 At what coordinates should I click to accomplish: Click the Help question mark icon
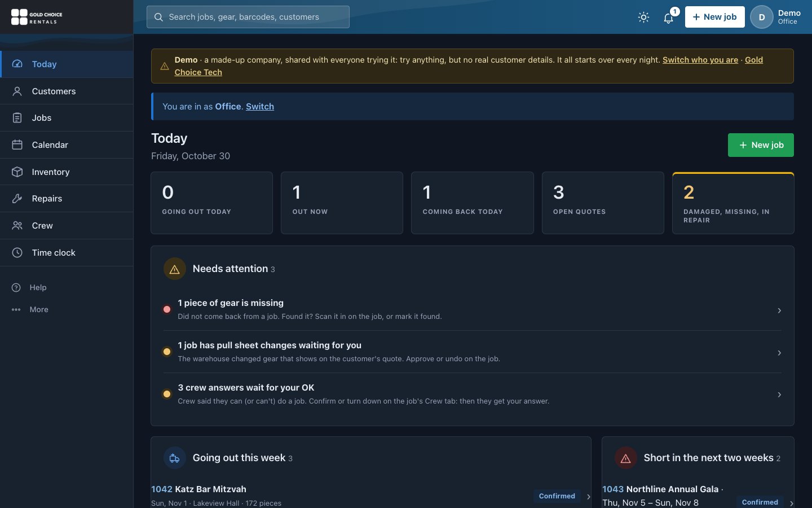(16, 287)
